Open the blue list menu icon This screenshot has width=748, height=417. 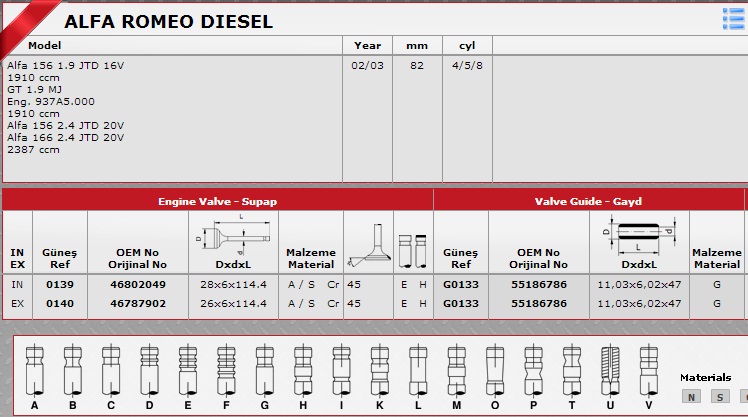[x=734, y=19]
